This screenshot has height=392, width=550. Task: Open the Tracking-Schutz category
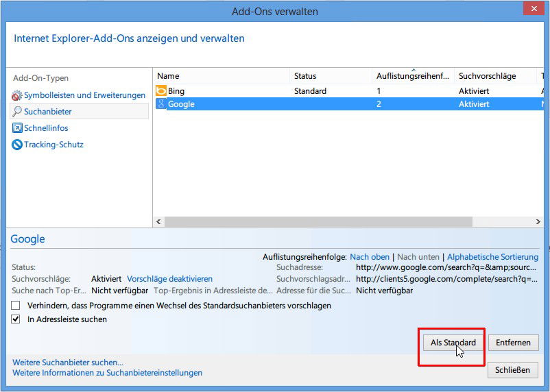(x=53, y=145)
